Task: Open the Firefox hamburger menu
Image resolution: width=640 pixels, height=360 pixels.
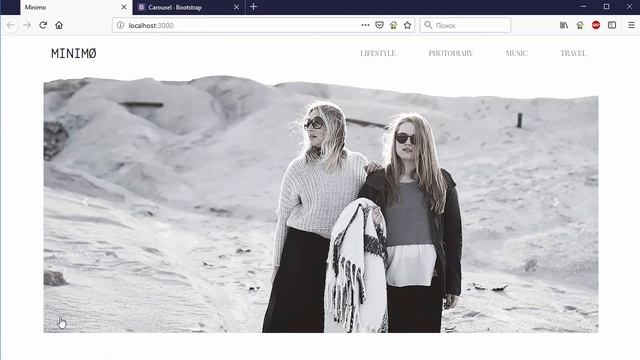Action: coord(631,25)
